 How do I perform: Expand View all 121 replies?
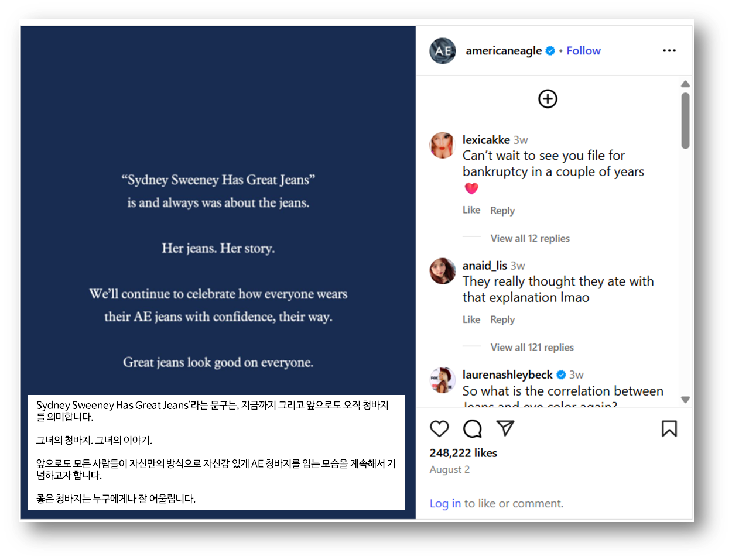532,347
